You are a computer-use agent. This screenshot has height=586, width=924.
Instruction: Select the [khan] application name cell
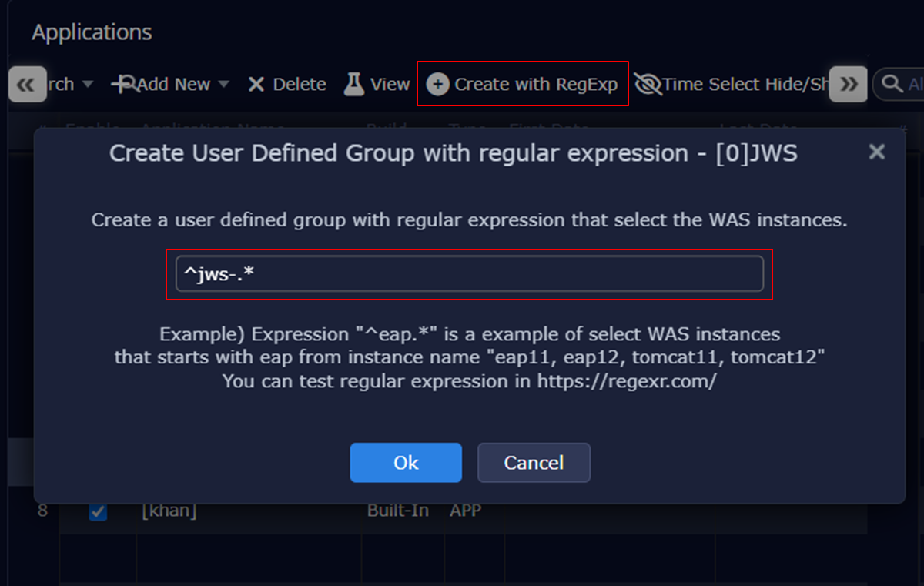coord(169,511)
